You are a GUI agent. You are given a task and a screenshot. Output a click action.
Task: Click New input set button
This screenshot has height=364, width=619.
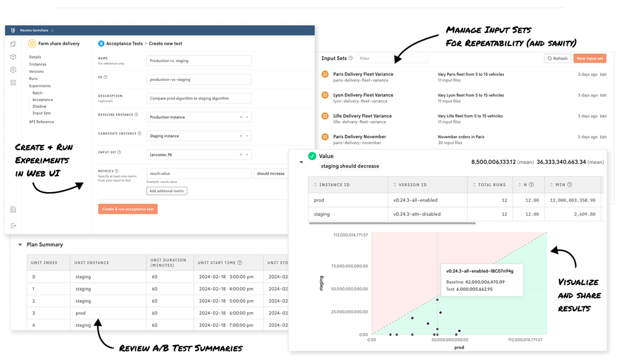pyautogui.click(x=590, y=58)
